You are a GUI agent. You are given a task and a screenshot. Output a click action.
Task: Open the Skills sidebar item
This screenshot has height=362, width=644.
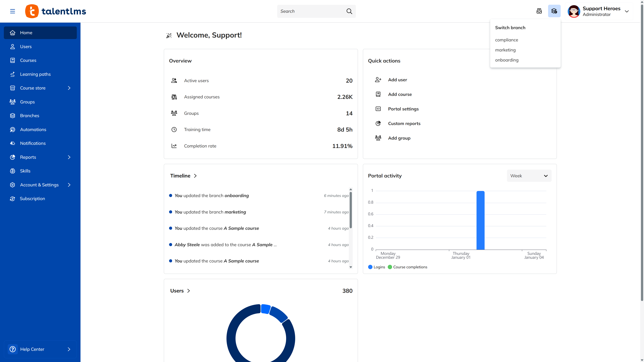(25, 171)
